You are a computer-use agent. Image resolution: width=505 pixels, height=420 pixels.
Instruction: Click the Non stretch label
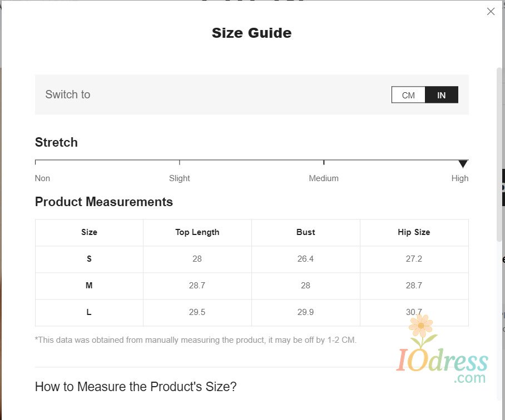coord(42,178)
